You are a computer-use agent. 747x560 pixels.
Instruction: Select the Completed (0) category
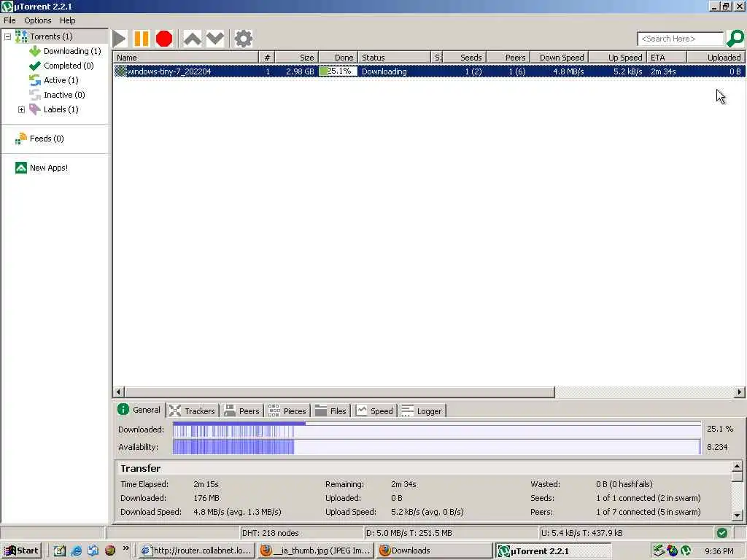[69, 66]
